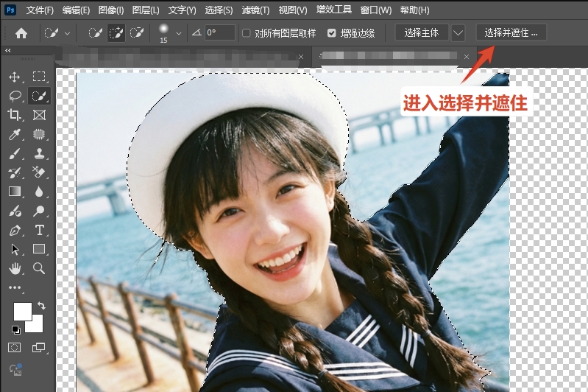Open the 增效工具 menu
This screenshot has height=392, width=588.
(x=334, y=10)
